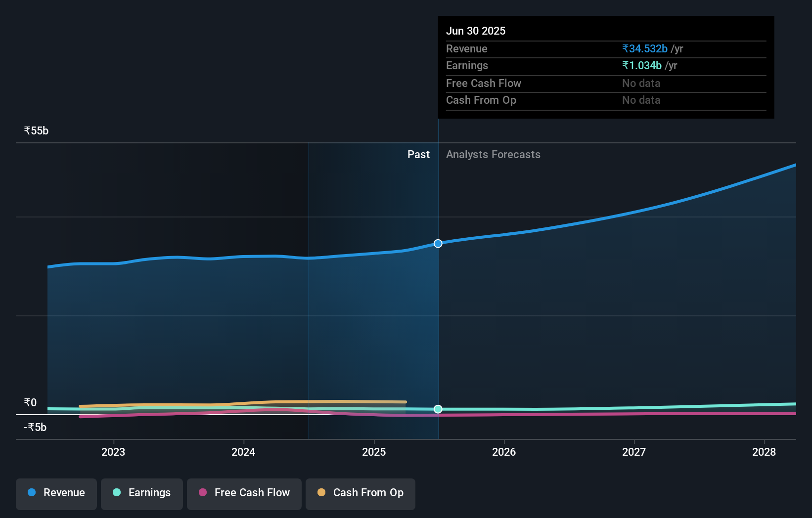Toggle the Earnings series visibility
This screenshot has width=812, height=518.
point(142,494)
